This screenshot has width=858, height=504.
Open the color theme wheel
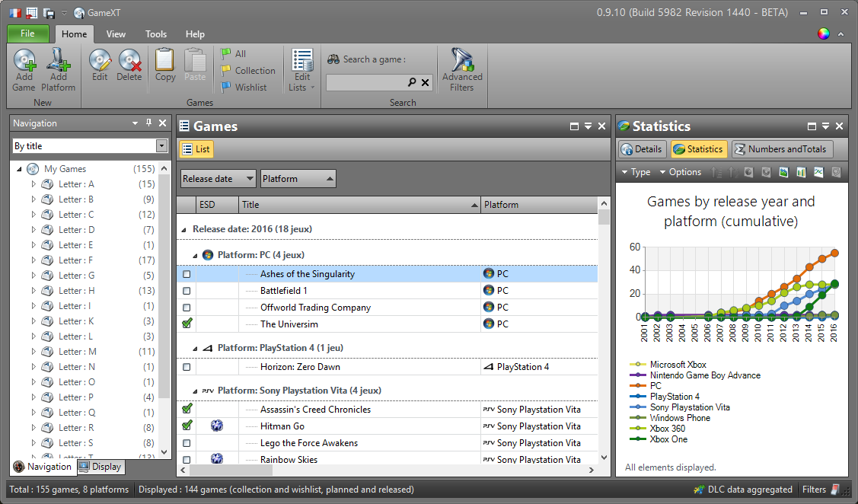(824, 33)
